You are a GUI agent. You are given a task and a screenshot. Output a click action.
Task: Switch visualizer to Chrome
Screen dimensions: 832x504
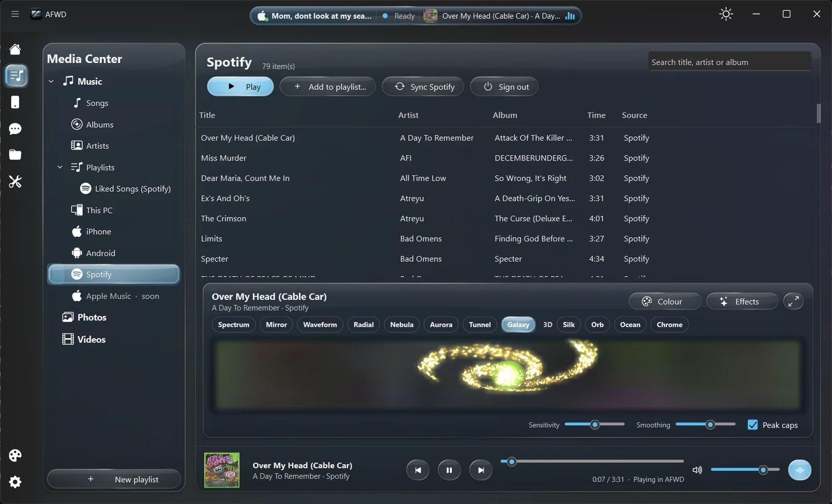pyautogui.click(x=669, y=325)
